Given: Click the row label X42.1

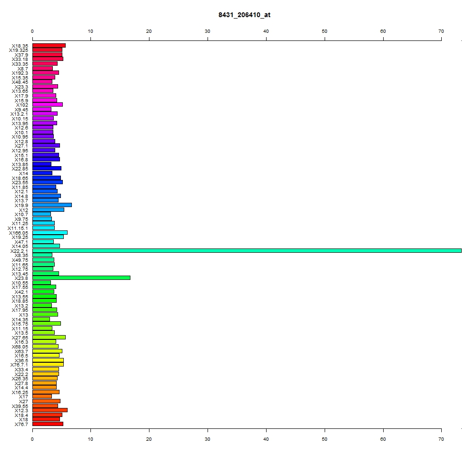Looking at the screenshot, I should coord(21,292).
